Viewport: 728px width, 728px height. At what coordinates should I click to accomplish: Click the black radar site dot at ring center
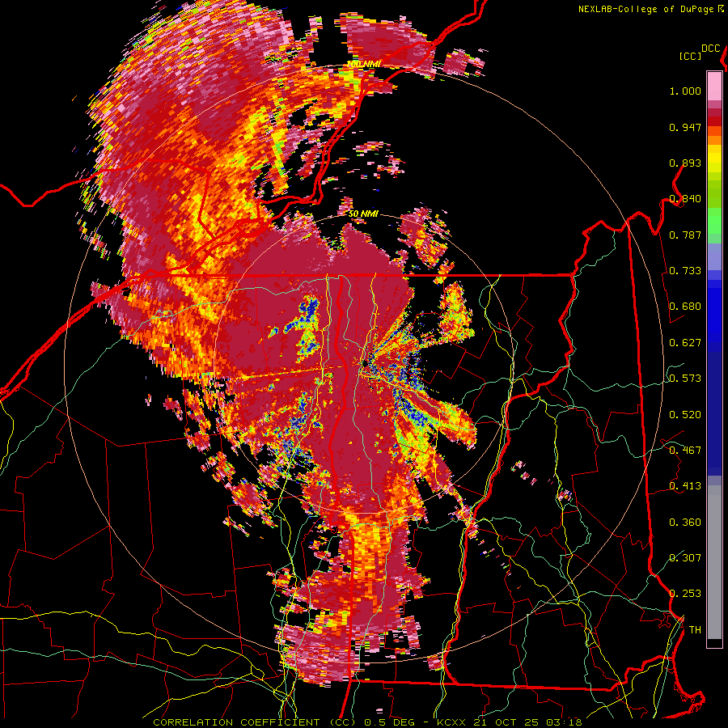coord(365,363)
